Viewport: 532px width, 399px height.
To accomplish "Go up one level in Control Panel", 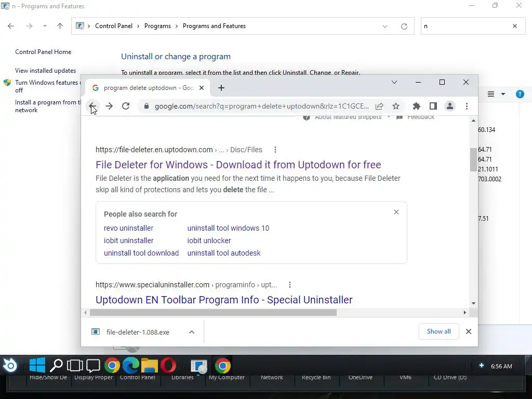I will 60,26.
